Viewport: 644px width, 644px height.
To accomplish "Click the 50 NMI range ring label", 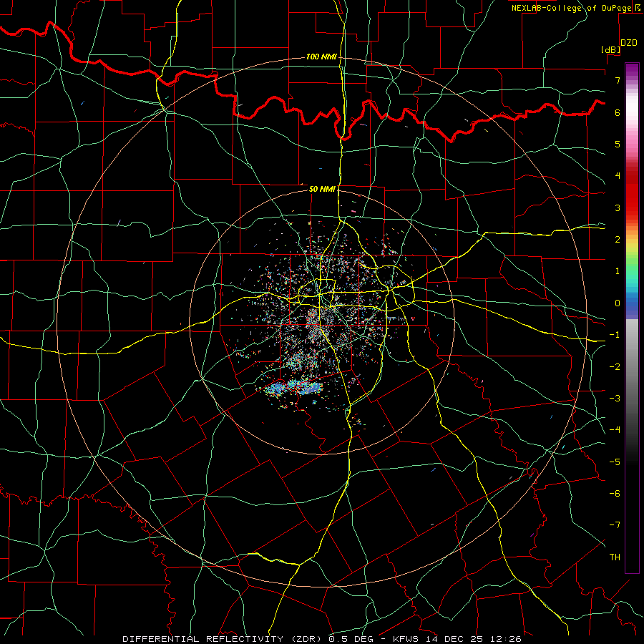I will [x=322, y=189].
